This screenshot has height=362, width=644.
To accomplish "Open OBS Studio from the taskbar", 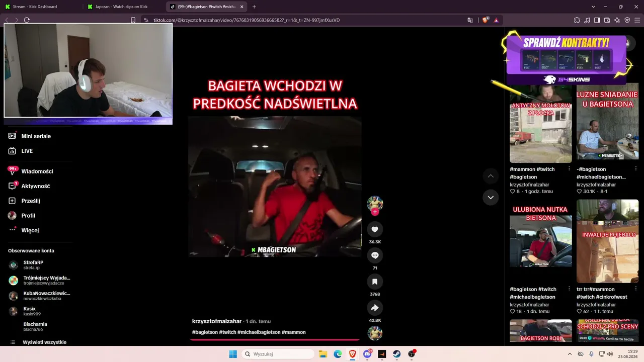I will (x=412, y=354).
